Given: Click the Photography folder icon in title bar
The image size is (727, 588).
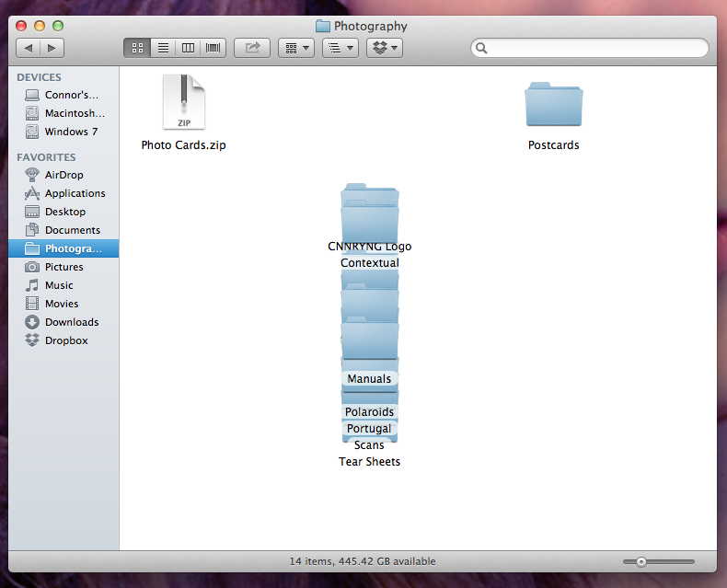Looking at the screenshot, I should [323, 26].
